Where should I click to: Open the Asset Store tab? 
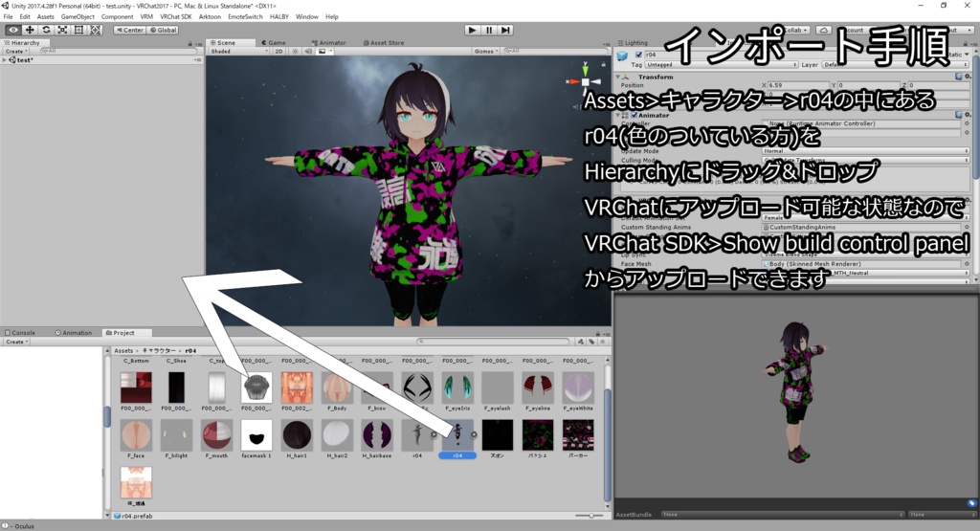click(384, 43)
